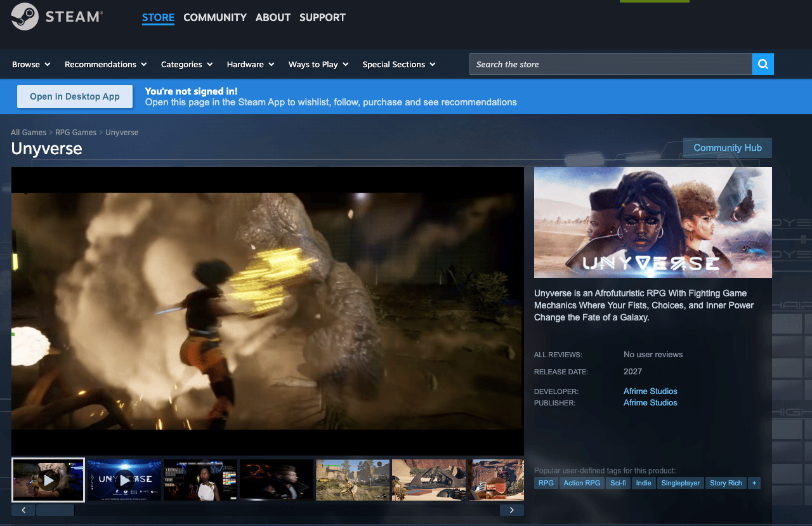Open the Categories dropdown
This screenshot has width=812, height=526.
187,64
